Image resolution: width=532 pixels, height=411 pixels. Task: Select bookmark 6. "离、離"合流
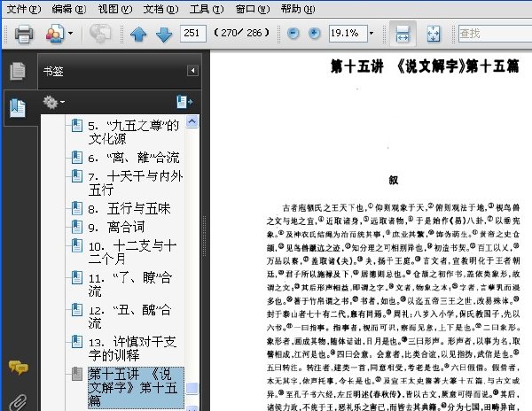point(133,158)
